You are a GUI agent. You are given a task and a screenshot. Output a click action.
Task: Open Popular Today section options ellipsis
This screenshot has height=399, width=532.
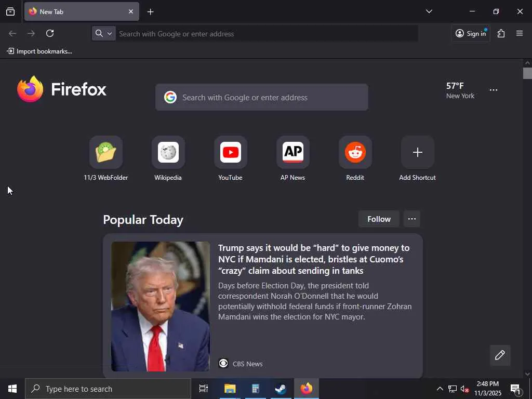(412, 219)
